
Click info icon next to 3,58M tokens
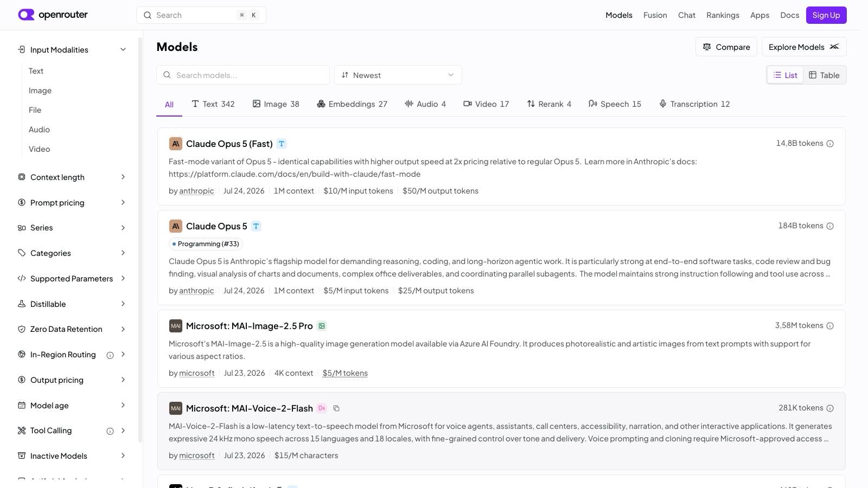[x=830, y=326]
